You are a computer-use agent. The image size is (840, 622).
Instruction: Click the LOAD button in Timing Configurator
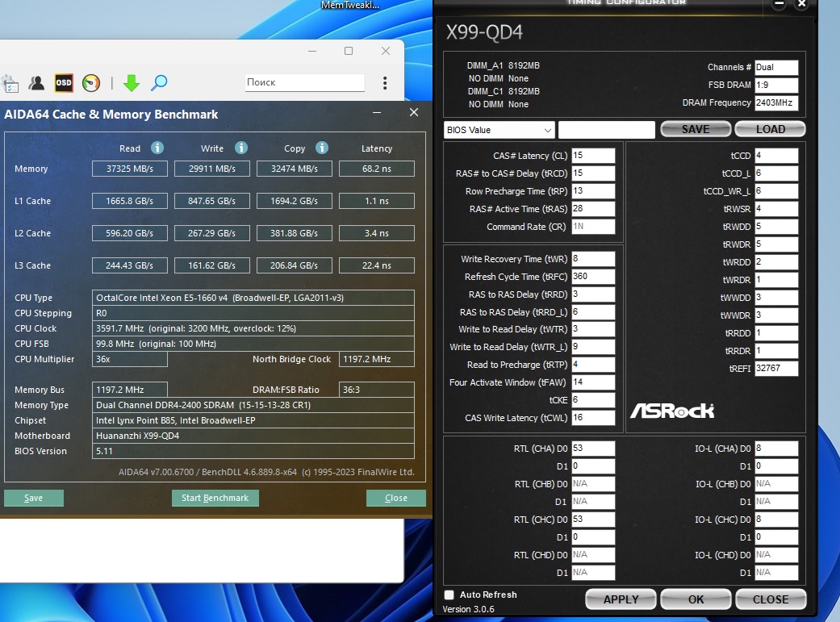[x=771, y=129]
